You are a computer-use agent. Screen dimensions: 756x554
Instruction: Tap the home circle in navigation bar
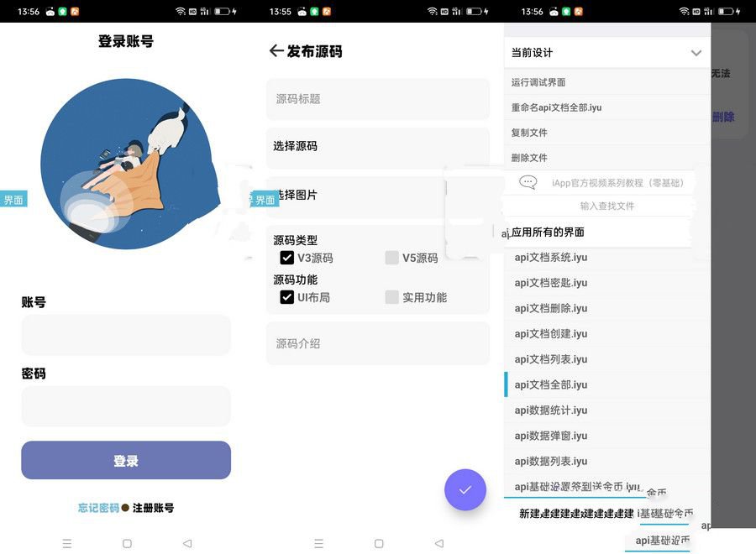[x=127, y=543]
